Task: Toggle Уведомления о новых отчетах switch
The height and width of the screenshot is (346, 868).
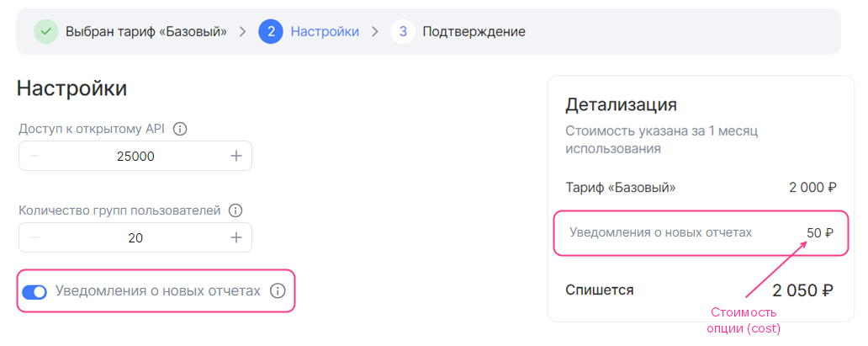Action: (x=34, y=291)
